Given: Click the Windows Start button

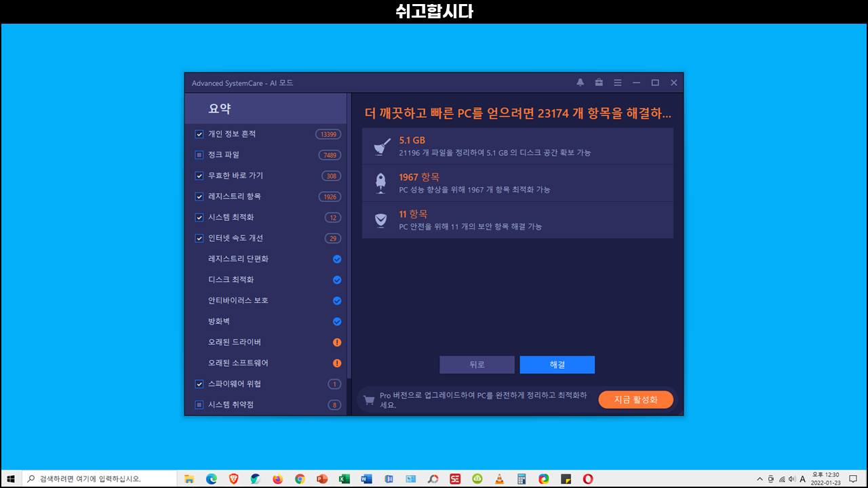Looking at the screenshot, I should [11, 479].
